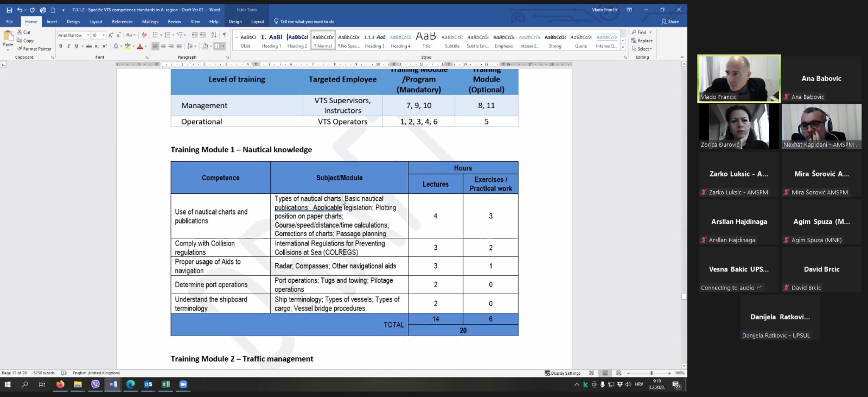This screenshot has width=868, height=397.
Task: Click the Find button
Action: [641, 32]
